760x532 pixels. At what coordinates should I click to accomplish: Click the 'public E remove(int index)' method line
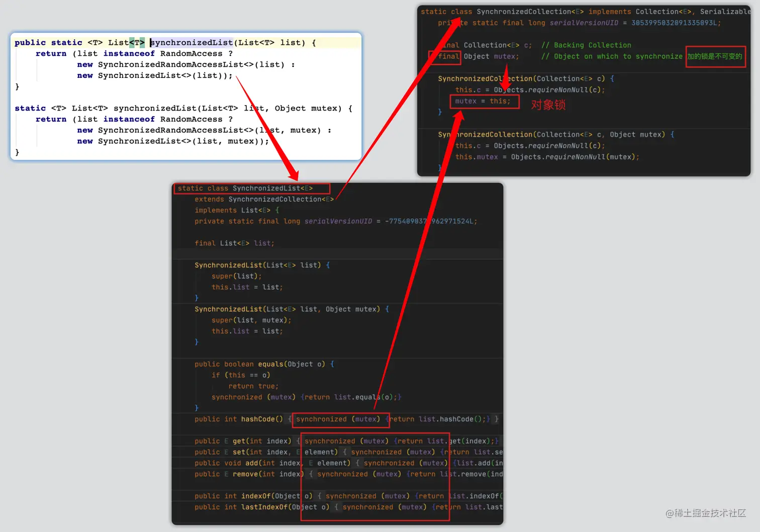coord(348,474)
